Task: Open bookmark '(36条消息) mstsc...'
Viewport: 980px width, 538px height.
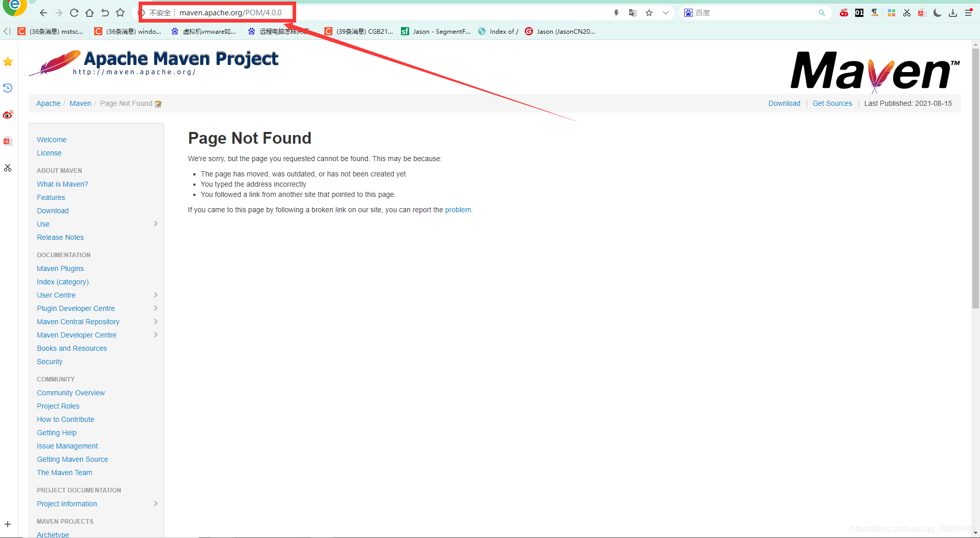Action: click(x=50, y=31)
